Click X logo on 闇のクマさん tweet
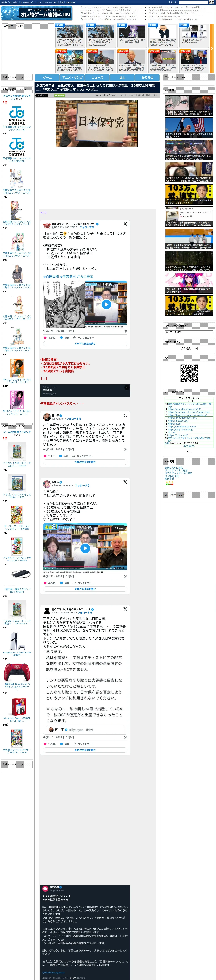 [x=125, y=609]
